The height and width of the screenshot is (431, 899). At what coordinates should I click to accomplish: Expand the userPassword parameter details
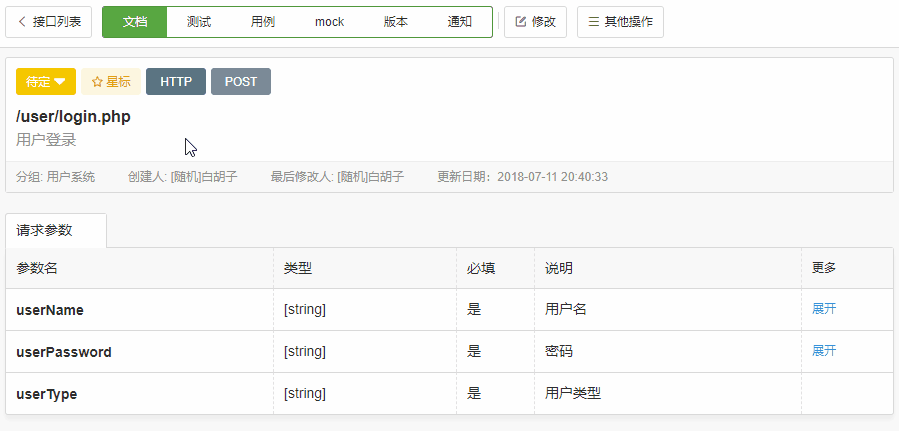(823, 351)
